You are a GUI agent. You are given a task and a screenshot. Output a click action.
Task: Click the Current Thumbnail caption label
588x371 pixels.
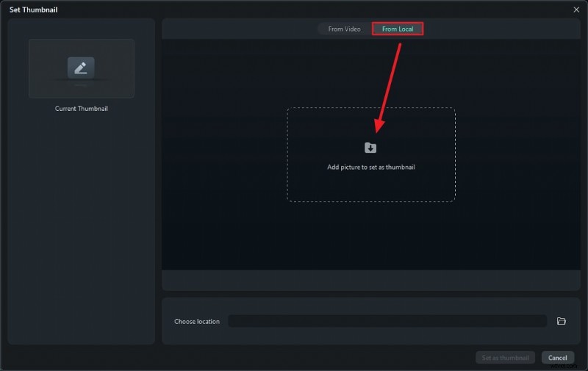[x=81, y=109]
